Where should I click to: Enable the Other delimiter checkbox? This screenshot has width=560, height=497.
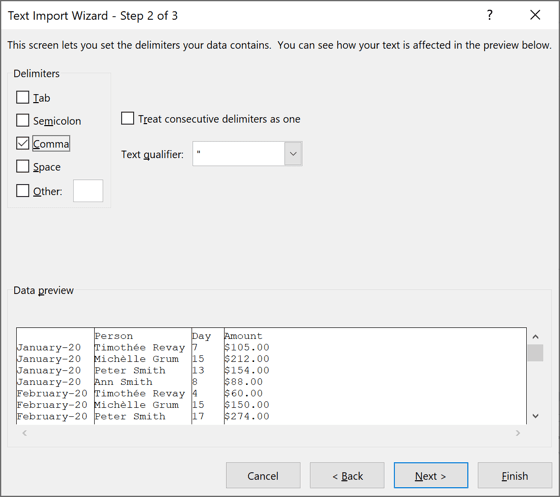coord(22,191)
